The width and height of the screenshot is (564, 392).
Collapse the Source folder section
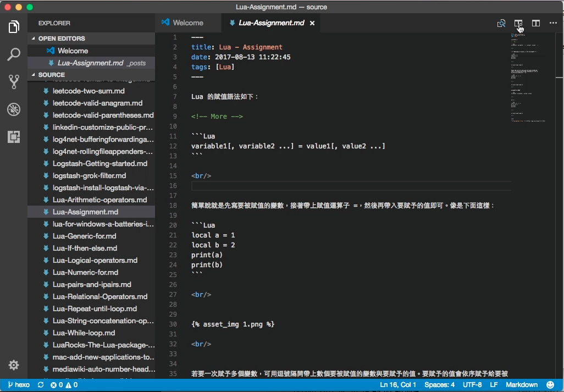click(x=91, y=75)
